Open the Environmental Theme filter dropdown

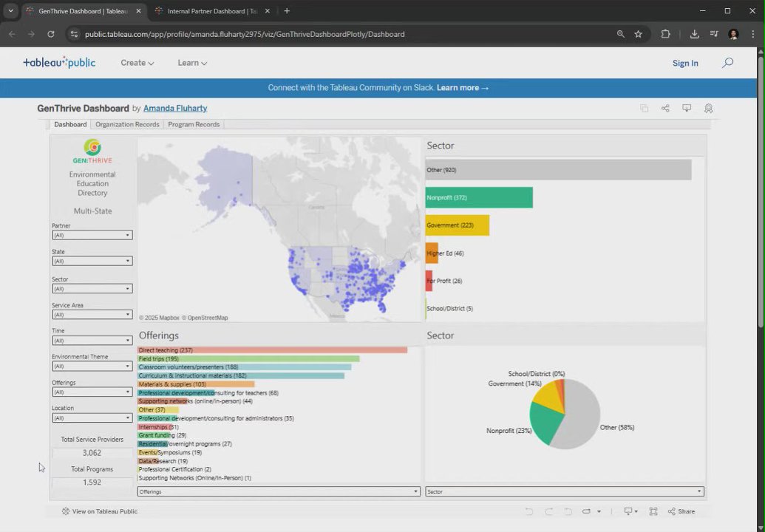click(92, 366)
